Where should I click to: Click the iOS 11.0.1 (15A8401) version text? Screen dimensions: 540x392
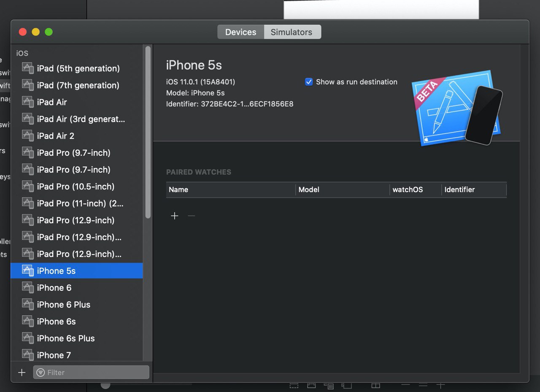200,82
